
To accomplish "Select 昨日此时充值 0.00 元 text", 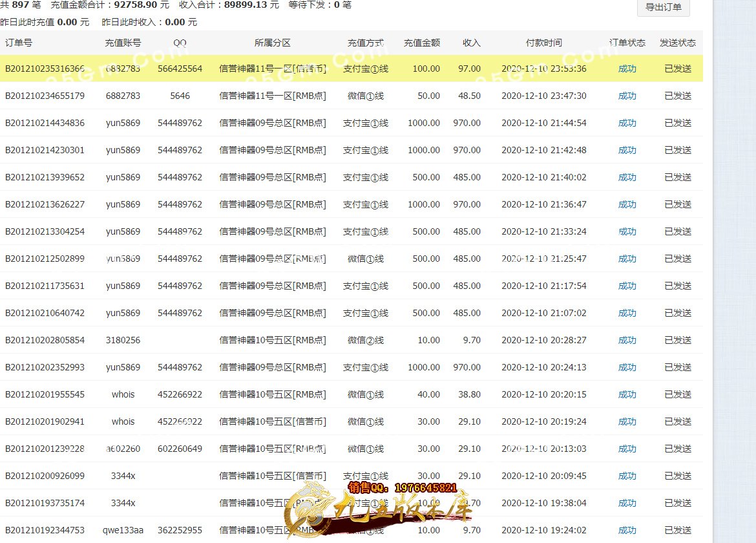I will coord(45,22).
